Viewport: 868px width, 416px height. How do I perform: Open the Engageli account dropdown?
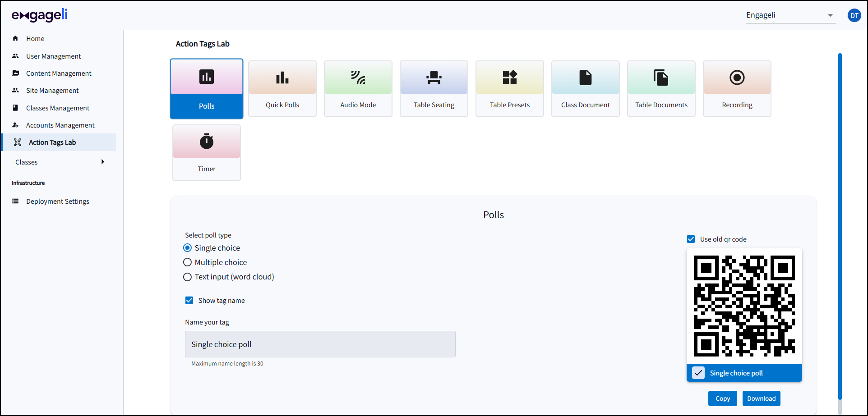pyautogui.click(x=791, y=15)
